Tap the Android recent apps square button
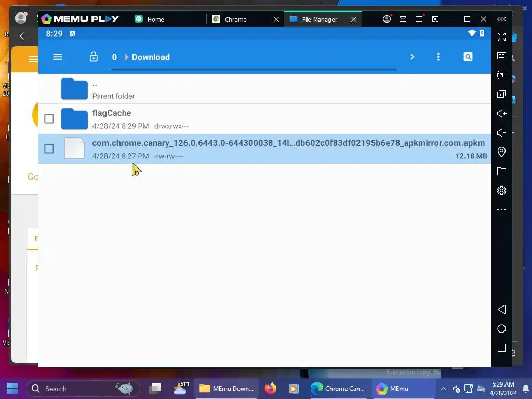This screenshot has width=532, height=399. coord(501,348)
